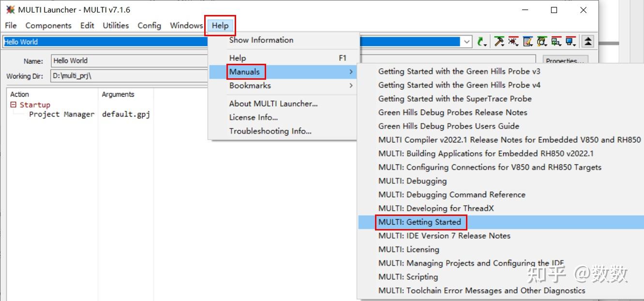This screenshot has width=644, height=301.
Task: Open the workspace selector dropdown arrow
Action: (x=467, y=42)
